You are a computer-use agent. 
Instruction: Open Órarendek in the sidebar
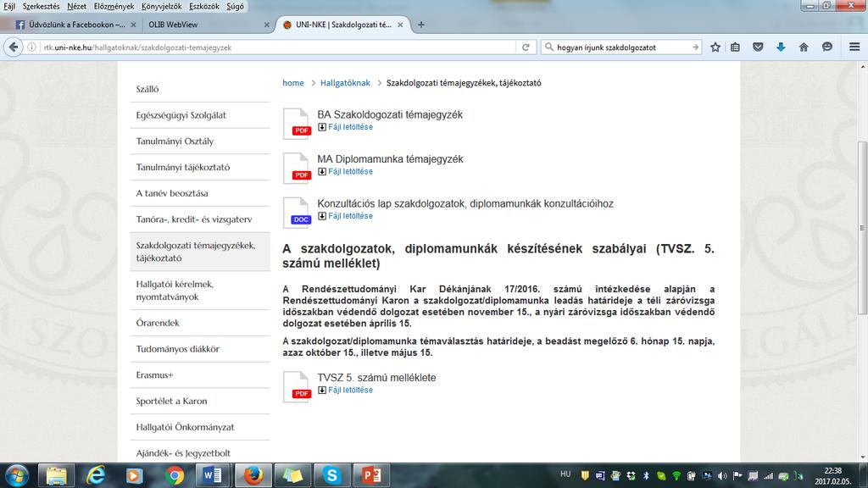pos(200,323)
